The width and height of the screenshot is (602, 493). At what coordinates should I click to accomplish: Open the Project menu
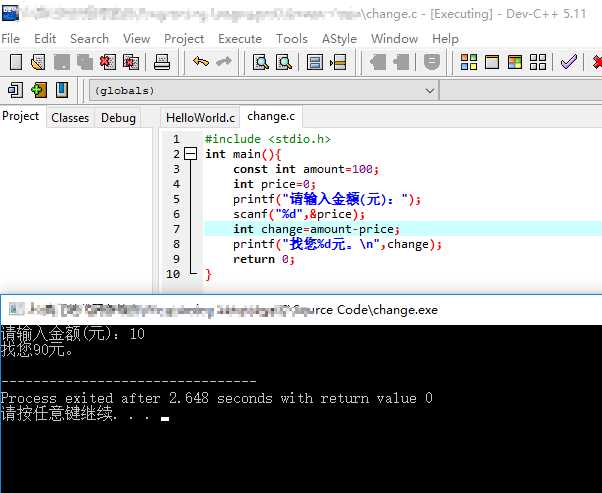pos(184,39)
